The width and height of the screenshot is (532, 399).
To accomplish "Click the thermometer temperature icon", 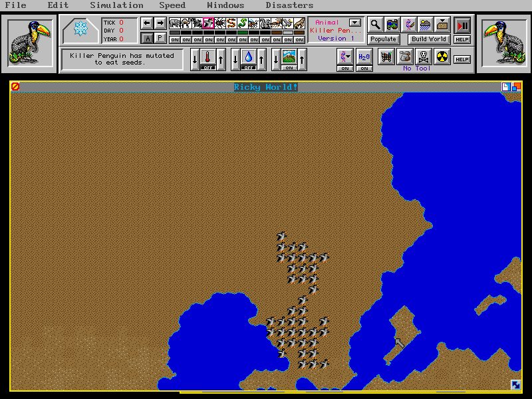I will pos(207,57).
